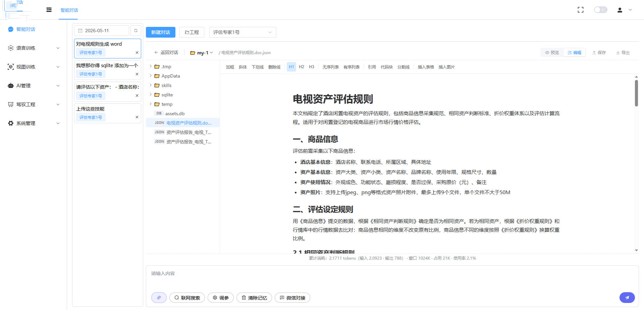The height and width of the screenshot is (310, 644).
Task: Open the 对电视规则生成 word conversation
Action: click(107, 48)
